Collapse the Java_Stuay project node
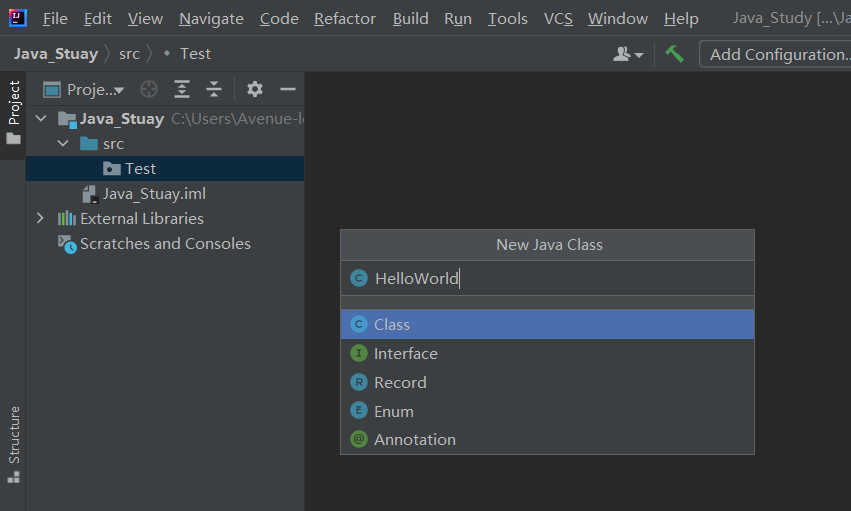 pyautogui.click(x=41, y=119)
